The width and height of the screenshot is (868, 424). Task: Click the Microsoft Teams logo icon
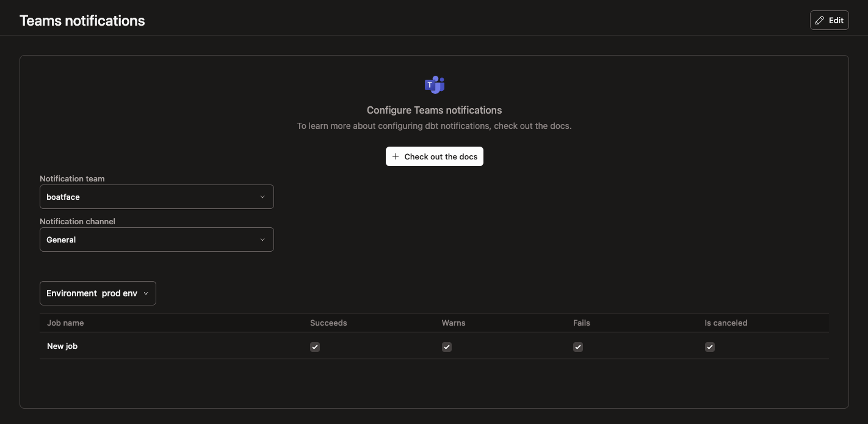coord(434,84)
